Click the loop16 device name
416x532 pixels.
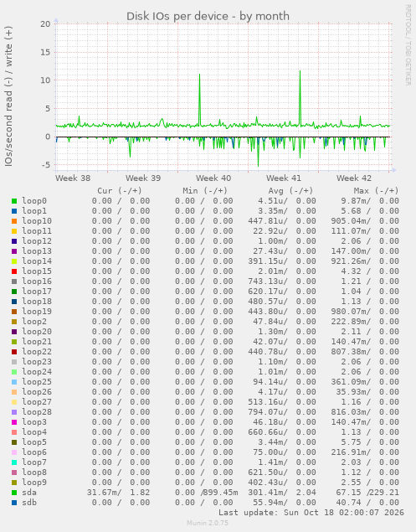[x=37, y=281]
